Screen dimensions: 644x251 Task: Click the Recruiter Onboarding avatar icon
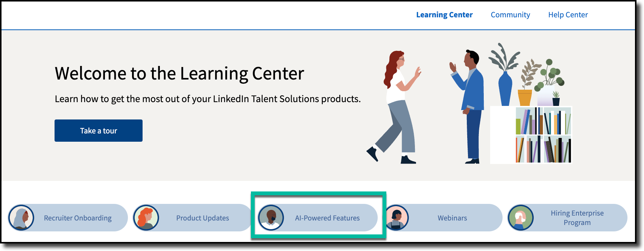[21, 218]
